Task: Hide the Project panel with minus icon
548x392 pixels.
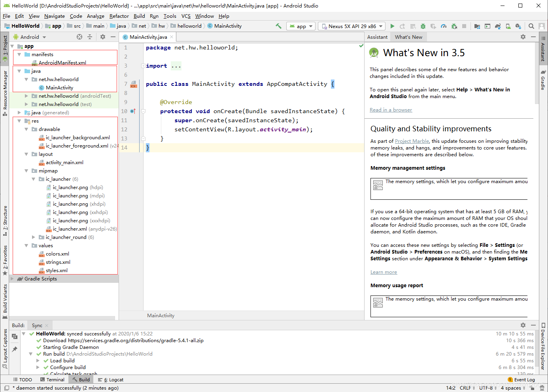Action: click(x=113, y=37)
